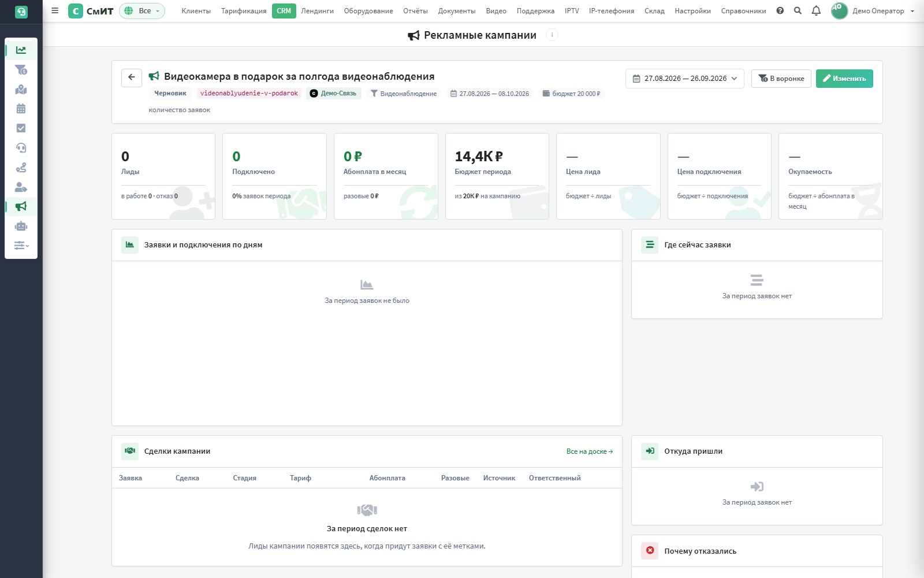
Task: Click the Абонплата column header
Action: point(387,478)
